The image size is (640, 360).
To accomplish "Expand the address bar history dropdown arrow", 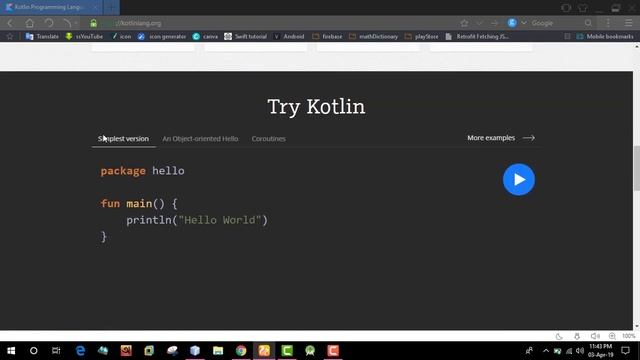I will [x=480, y=23].
